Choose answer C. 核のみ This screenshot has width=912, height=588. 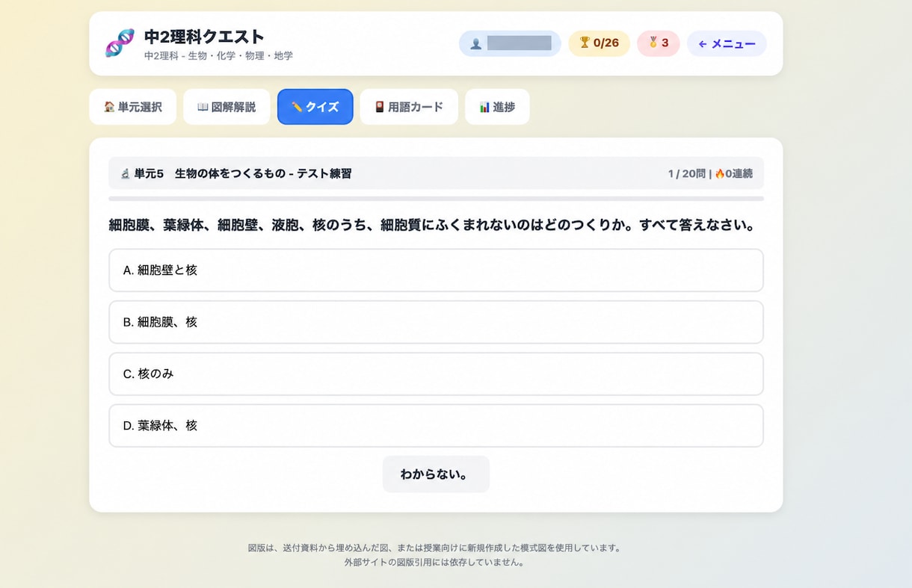[436, 374]
